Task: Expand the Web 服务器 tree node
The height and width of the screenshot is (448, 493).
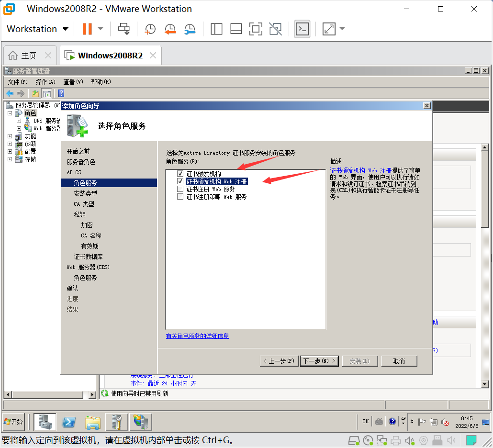Action: pyautogui.click(x=19, y=129)
